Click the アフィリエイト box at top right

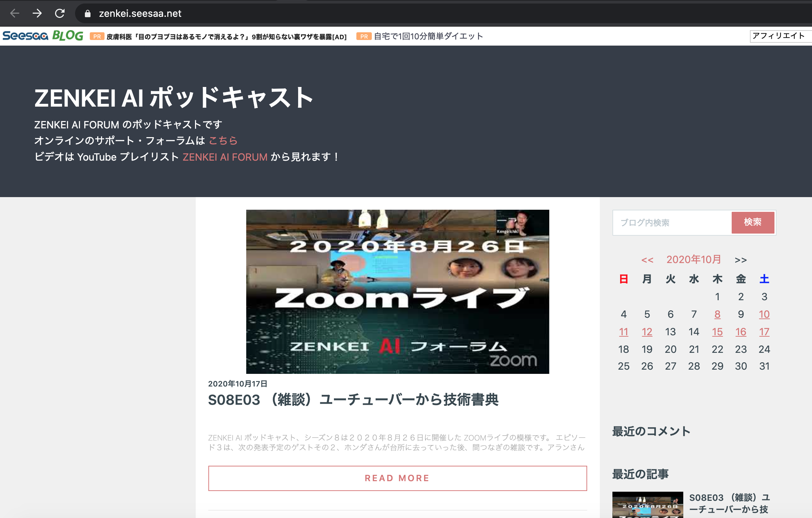(x=780, y=36)
